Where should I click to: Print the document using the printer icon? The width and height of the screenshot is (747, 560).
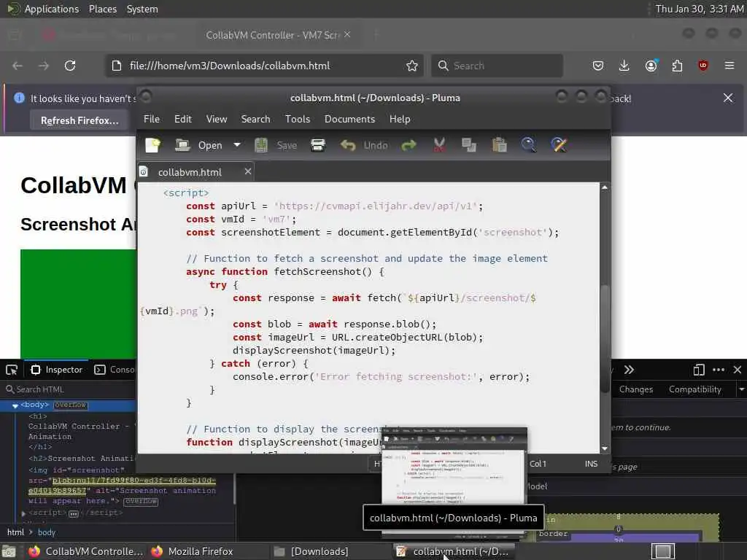318,145
